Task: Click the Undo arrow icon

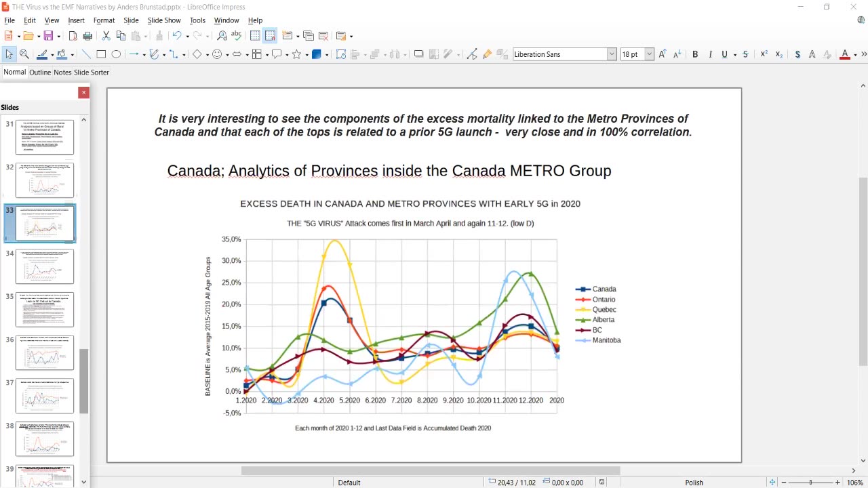Action: [176, 36]
